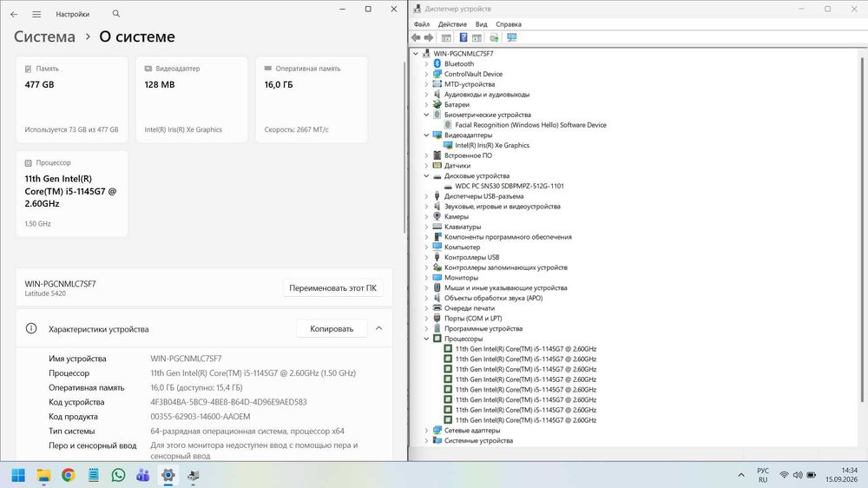The width and height of the screenshot is (868, 488).
Task: Select the Видеоадаптер 128 MB card
Action: coord(192,100)
